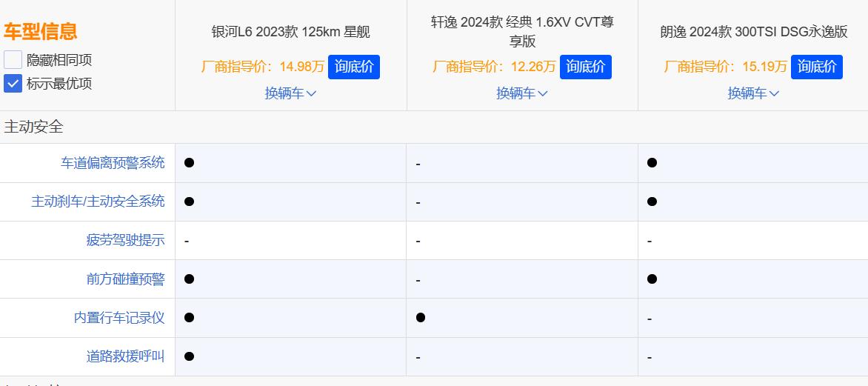Image resolution: width=868 pixels, height=386 pixels.
Task: Expand 换辆车 dropdown under 轩逸
Action: pos(521,93)
